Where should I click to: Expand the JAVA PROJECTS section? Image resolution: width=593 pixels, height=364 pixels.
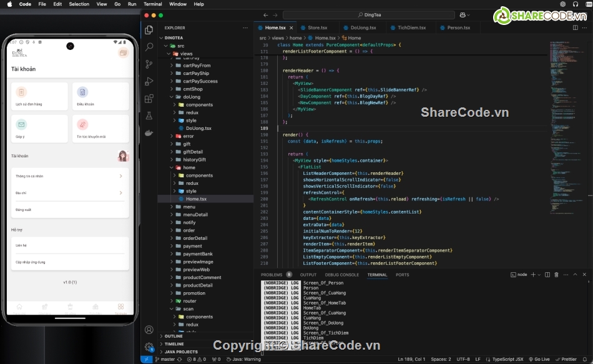click(x=181, y=352)
